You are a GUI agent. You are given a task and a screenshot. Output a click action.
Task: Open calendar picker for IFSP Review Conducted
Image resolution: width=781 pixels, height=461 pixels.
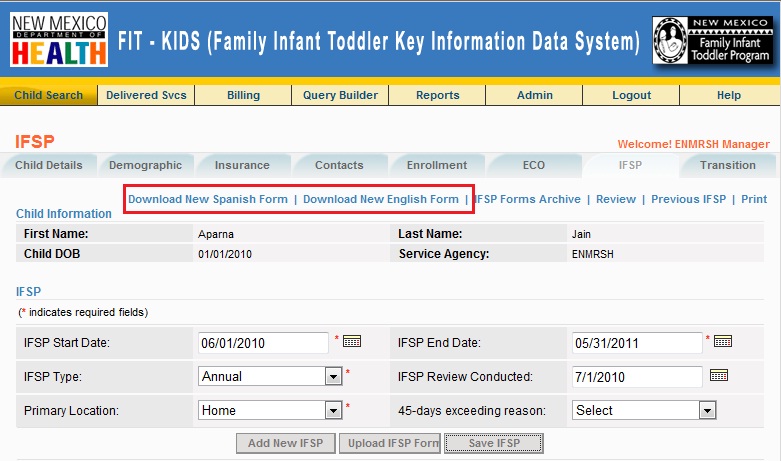pyautogui.click(x=719, y=375)
